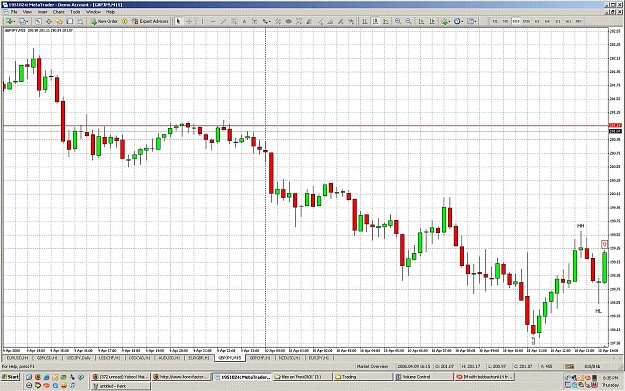This screenshot has width=625, height=391.
Task: Switch to the EURJPY,H1 chart tab
Action: tap(319, 358)
